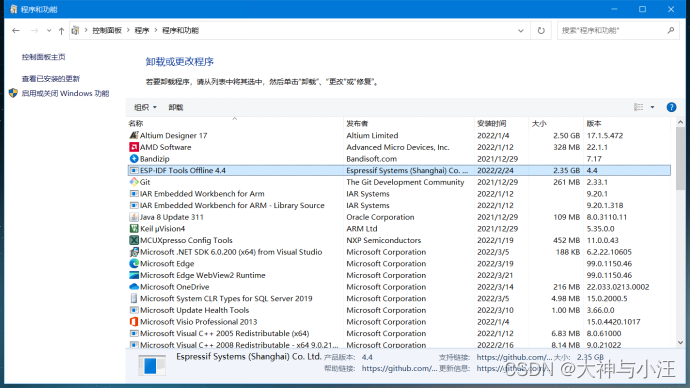Click the control panel icon in address bar
The image size is (691, 388).
click(75, 30)
